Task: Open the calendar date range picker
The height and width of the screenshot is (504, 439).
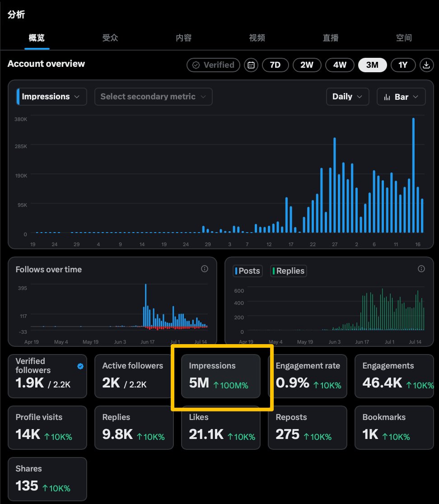Action: coord(251,65)
